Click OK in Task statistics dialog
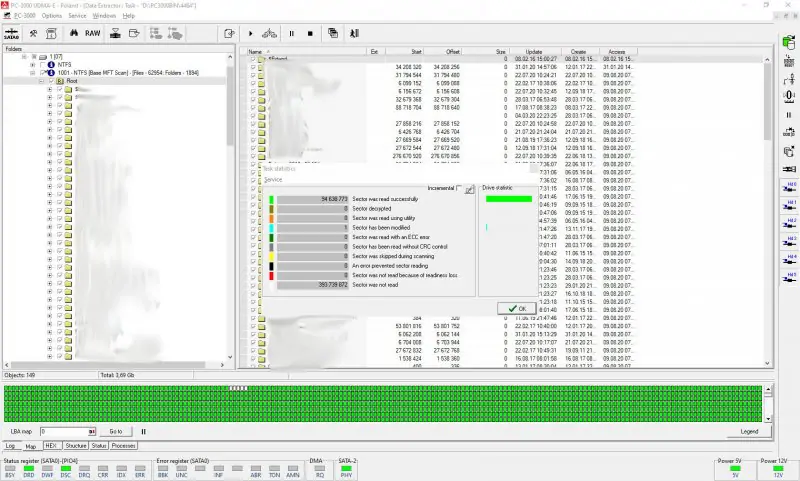 coord(517,309)
